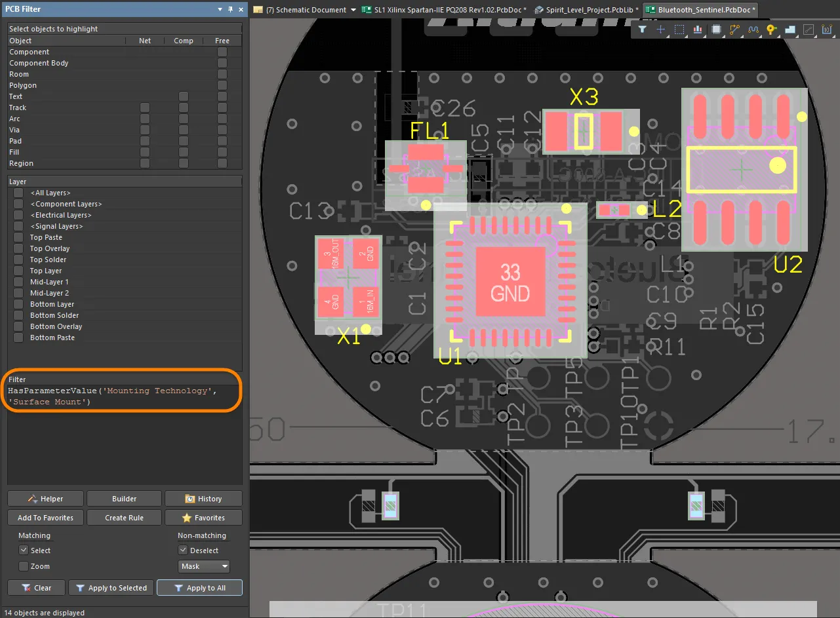Open the align objects tool
Image resolution: width=840 pixels, height=618 pixels.
[x=698, y=29]
